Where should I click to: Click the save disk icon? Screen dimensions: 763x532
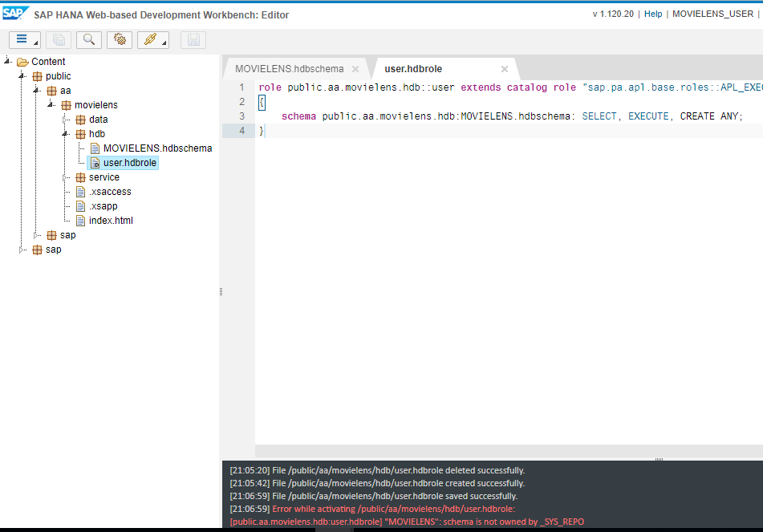[193, 39]
